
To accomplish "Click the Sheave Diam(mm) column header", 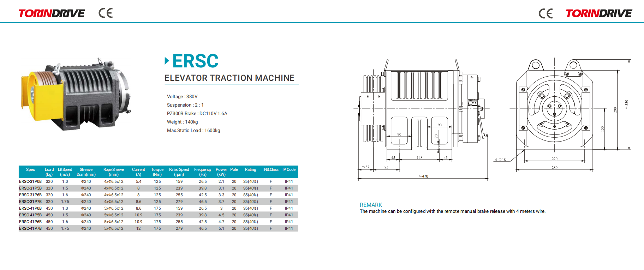I will 86,172.
